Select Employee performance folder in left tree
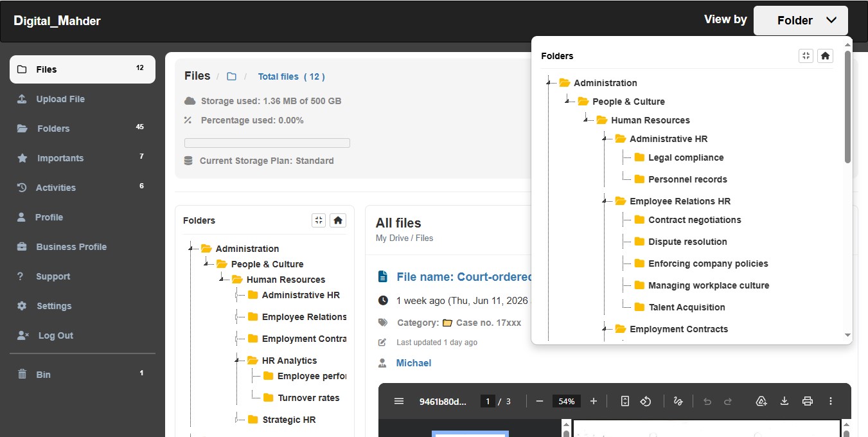Image resolution: width=868 pixels, height=437 pixels. [x=312, y=376]
